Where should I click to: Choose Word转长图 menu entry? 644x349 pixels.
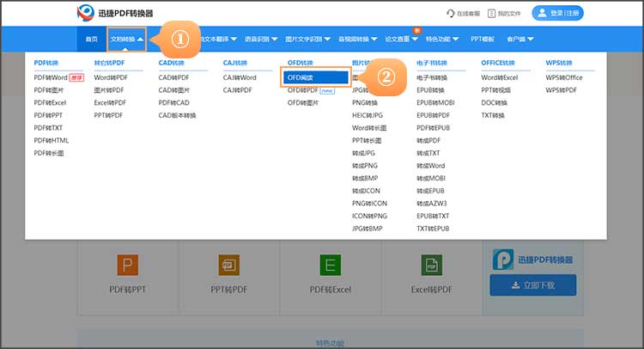point(369,128)
